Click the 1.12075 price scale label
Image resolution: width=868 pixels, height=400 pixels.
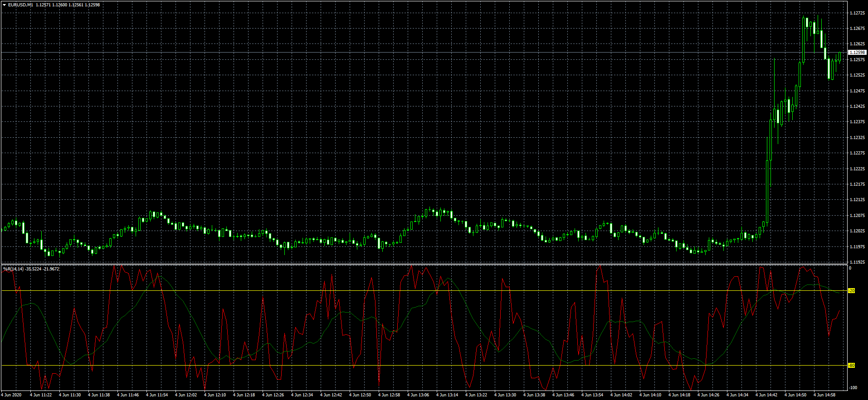(857, 216)
